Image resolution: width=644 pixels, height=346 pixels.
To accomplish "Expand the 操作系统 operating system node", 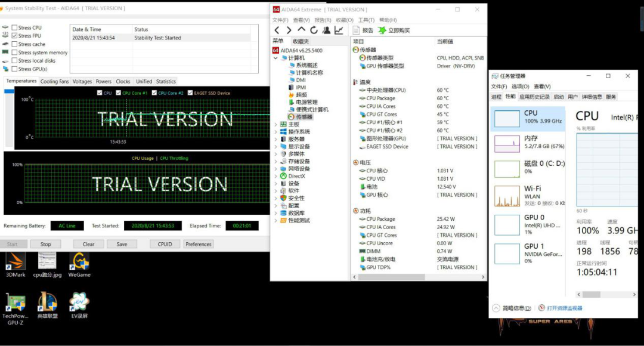I will click(x=275, y=132).
